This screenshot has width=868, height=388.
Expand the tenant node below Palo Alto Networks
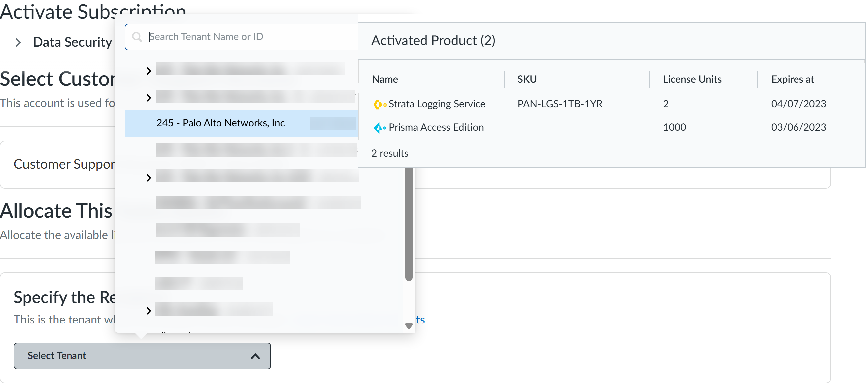(149, 178)
